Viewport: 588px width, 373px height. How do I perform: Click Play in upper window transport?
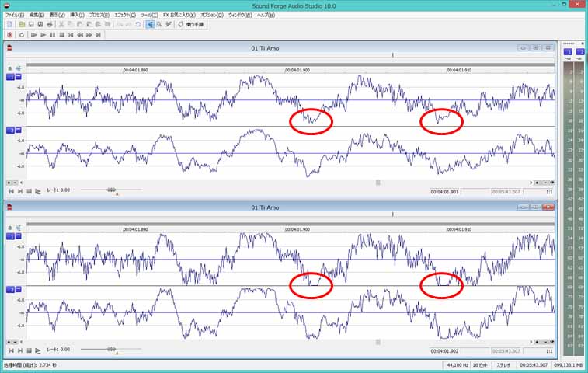coord(38,191)
